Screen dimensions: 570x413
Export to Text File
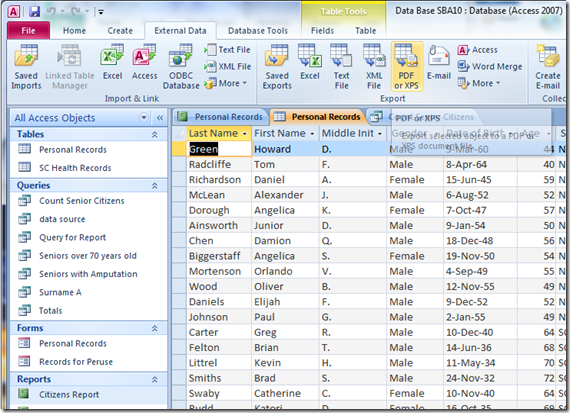pos(341,67)
